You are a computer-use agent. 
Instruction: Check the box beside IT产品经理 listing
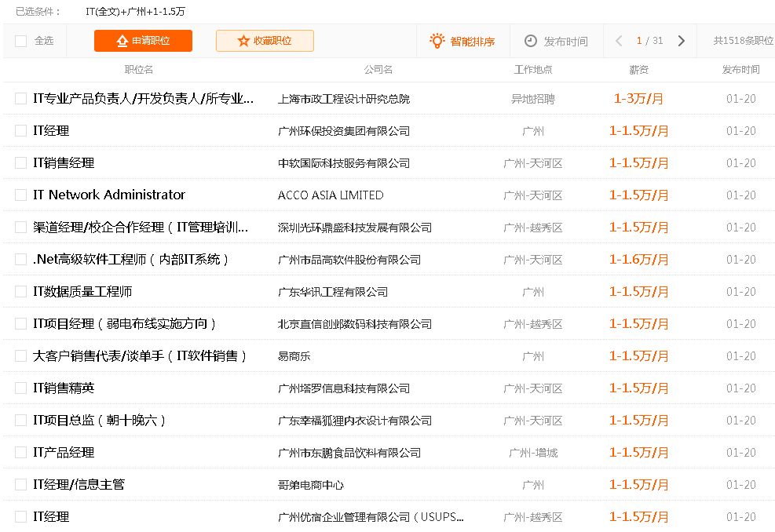point(20,452)
